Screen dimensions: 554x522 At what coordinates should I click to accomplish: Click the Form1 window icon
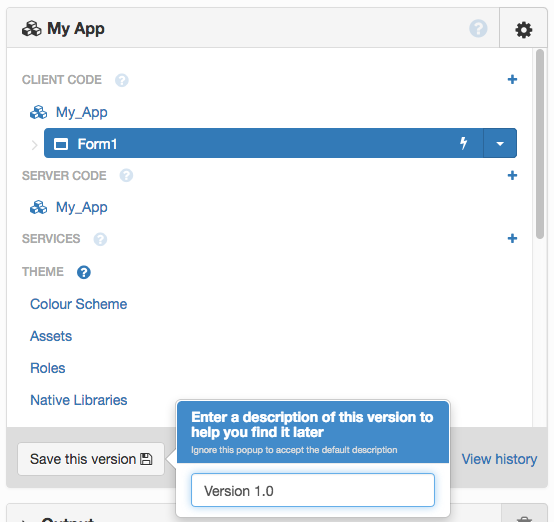point(61,144)
